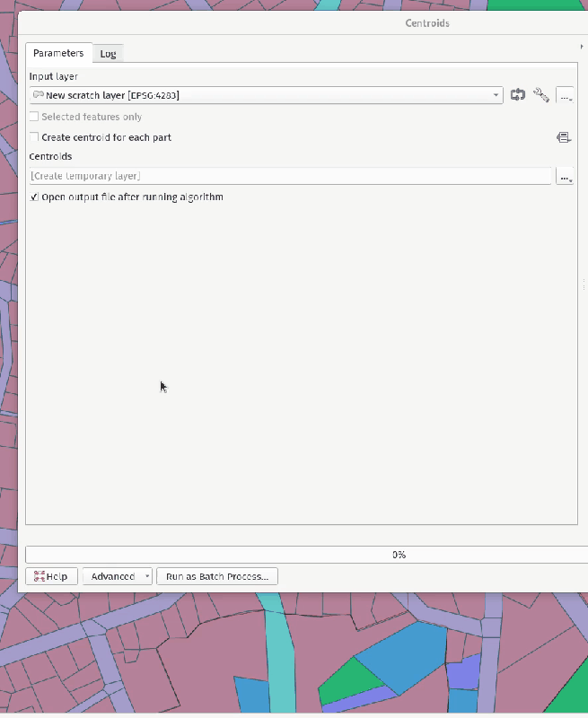The height and width of the screenshot is (718, 588).
Task: Click the Centroids output path field
Action: 290,177
